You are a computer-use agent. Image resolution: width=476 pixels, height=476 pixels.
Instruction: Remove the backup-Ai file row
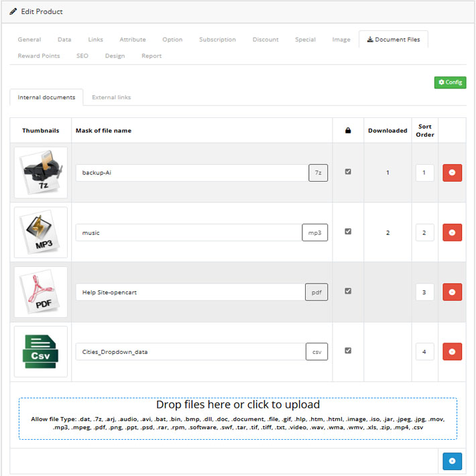tap(452, 173)
